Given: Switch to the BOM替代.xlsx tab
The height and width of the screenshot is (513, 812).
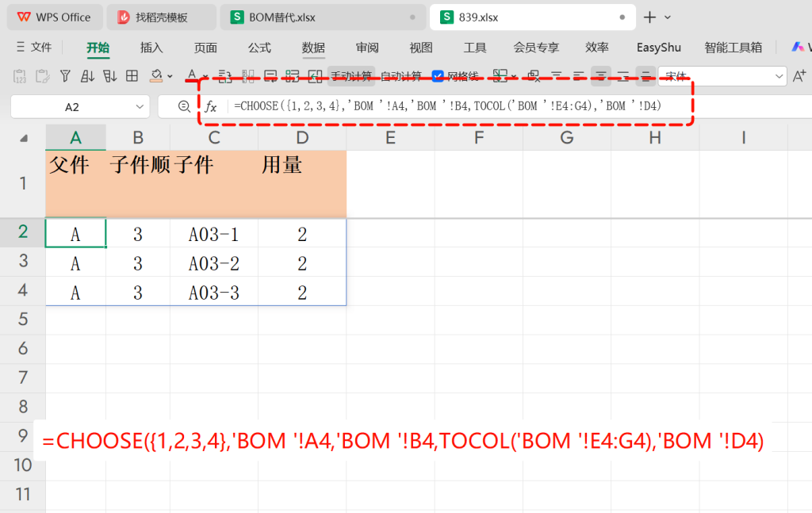Looking at the screenshot, I should tap(323, 17).
